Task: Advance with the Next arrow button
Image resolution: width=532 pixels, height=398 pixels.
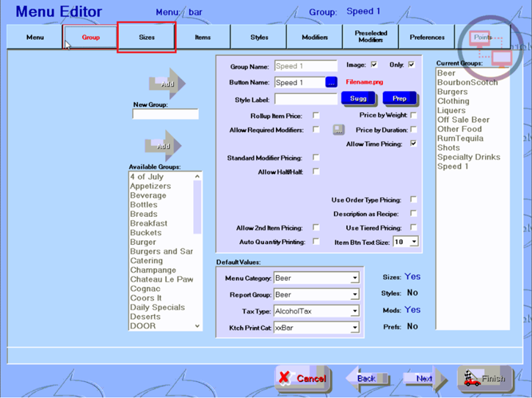Action: 425,378
